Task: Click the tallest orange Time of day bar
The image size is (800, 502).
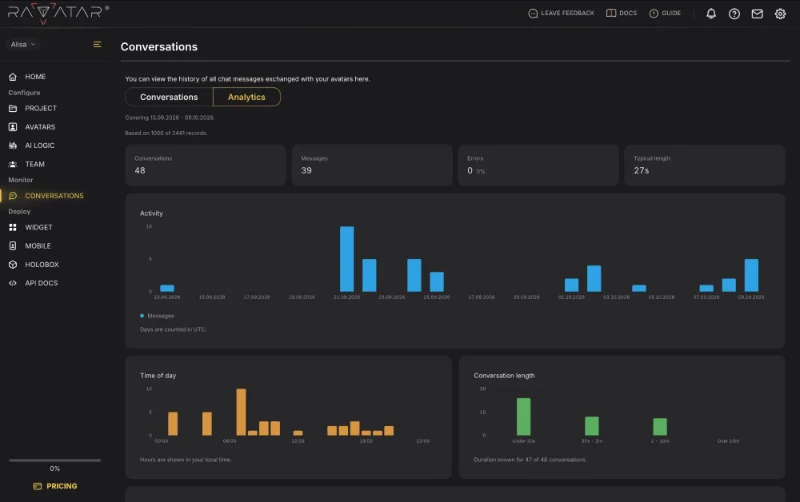Action: coord(241,412)
